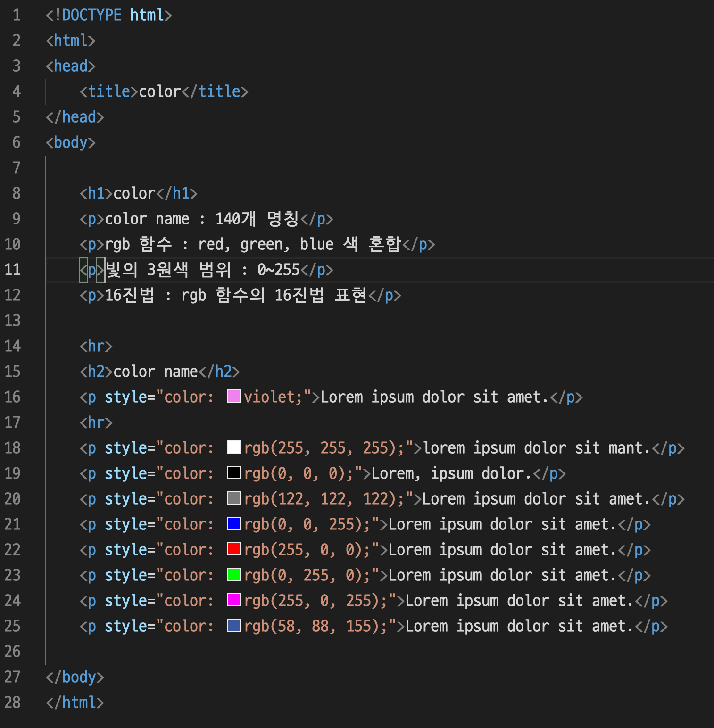Image resolution: width=714 pixels, height=728 pixels.
Task: Click the text '빛의 3원색 범위 : 0~255'
Action: (x=202, y=270)
